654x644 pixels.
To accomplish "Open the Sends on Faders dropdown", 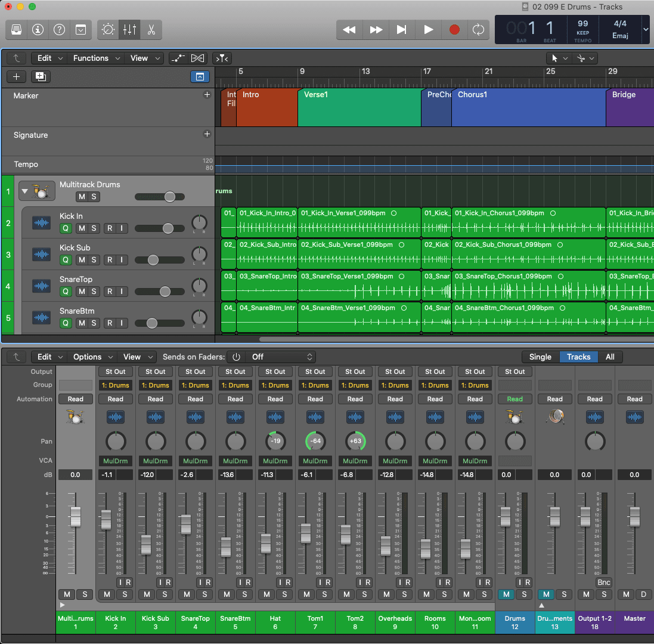I will [x=280, y=357].
